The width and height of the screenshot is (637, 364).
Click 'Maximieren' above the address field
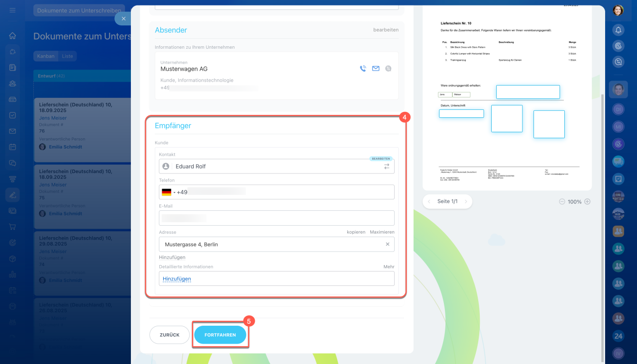[382, 232]
